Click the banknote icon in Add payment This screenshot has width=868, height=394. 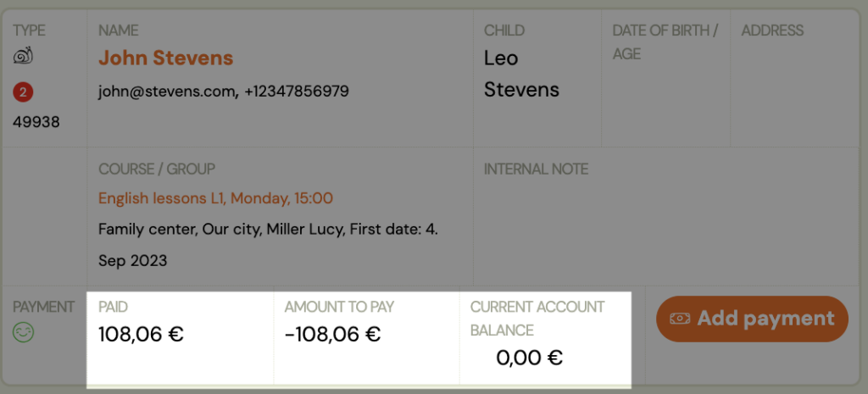(x=680, y=319)
